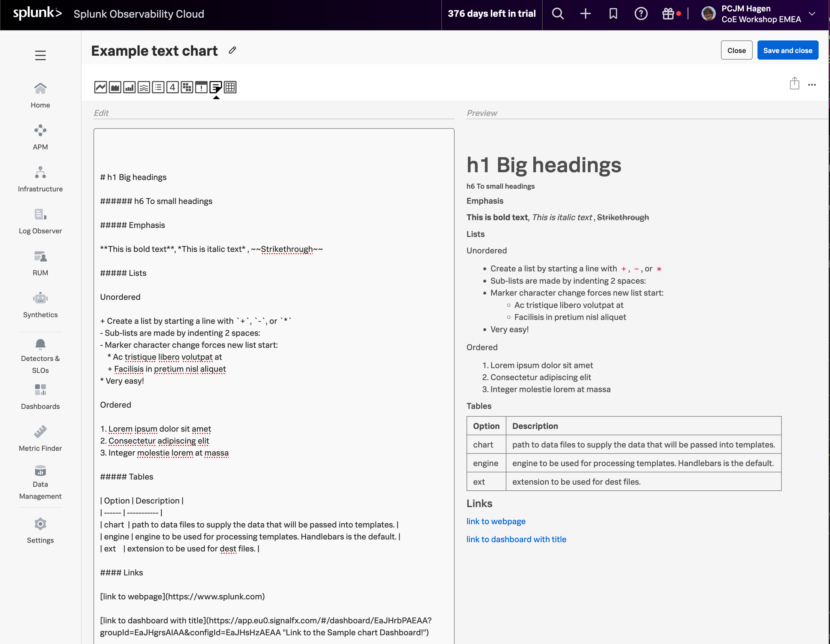The height and width of the screenshot is (644, 830).
Task: Select the table chart type icon
Action: 230,87
